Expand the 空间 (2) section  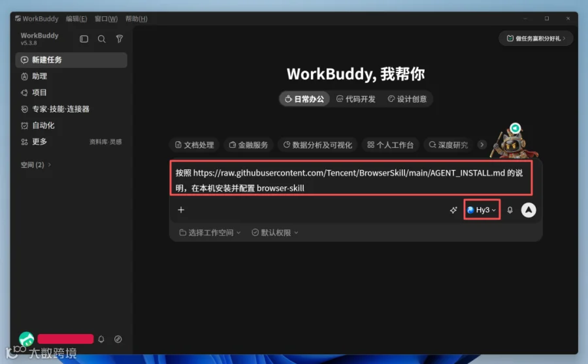click(36, 165)
